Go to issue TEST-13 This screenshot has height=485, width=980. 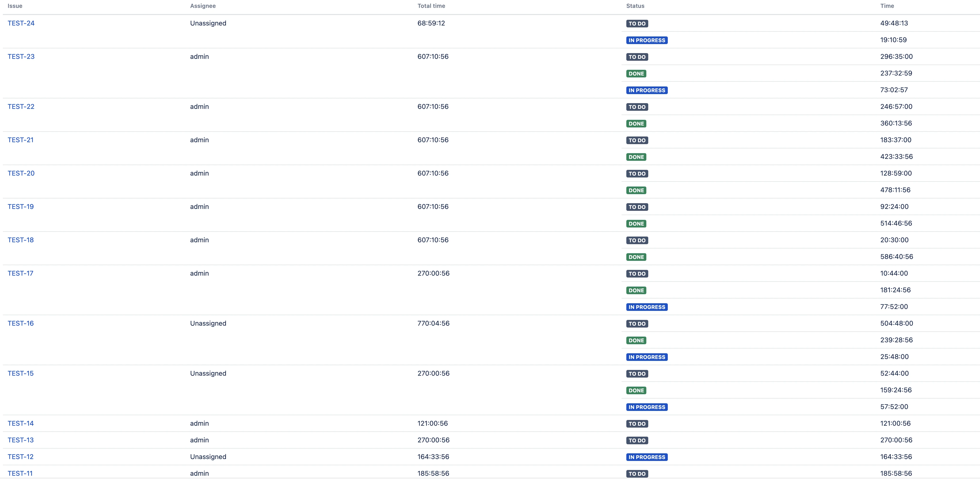20,440
